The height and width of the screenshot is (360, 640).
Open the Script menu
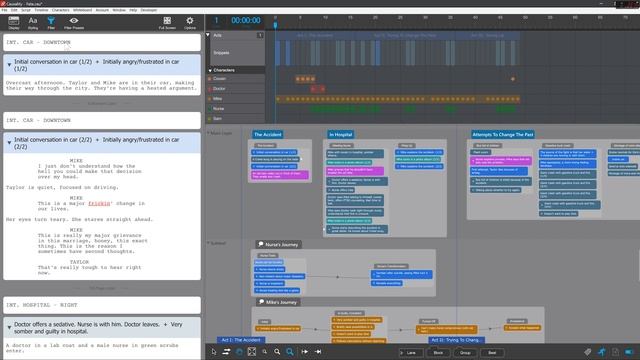(26, 10)
